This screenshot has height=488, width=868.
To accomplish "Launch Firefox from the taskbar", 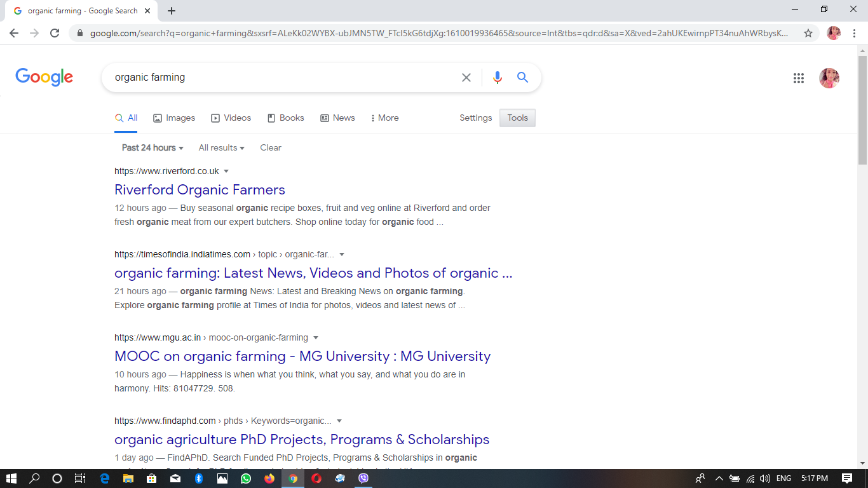I will tap(269, 478).
